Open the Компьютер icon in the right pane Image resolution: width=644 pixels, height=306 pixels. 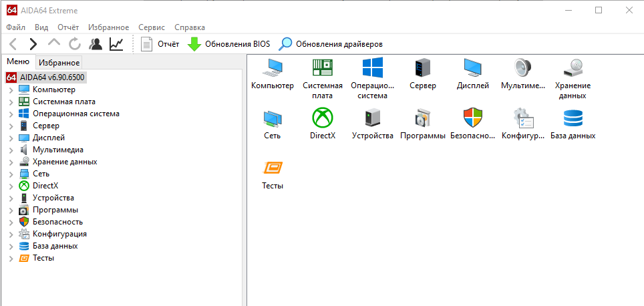click(273, 67)
